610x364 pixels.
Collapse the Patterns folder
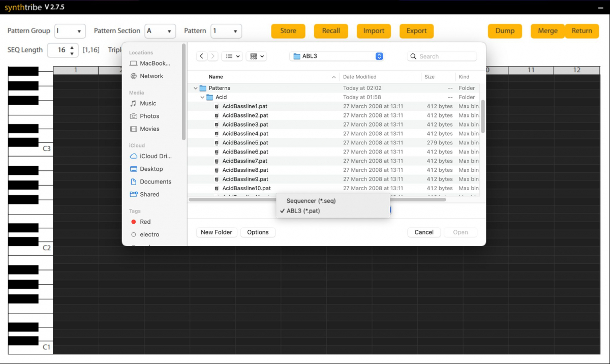pos(196,88)
